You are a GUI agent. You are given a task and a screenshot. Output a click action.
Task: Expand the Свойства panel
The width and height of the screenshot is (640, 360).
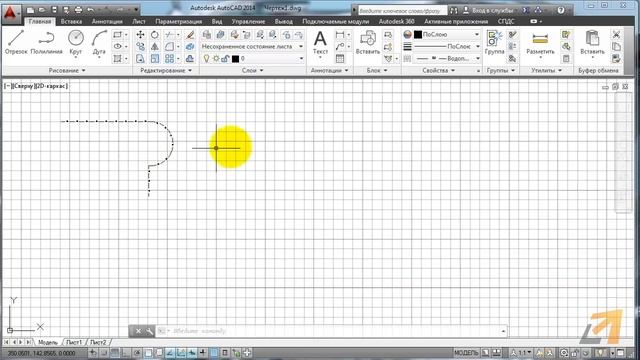point(438,71)
